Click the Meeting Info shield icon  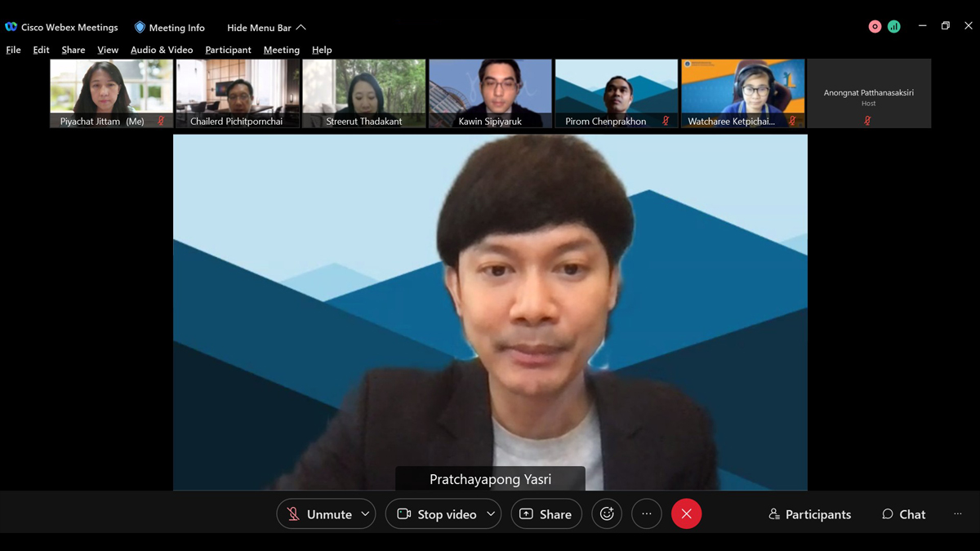tap(140, 27)
